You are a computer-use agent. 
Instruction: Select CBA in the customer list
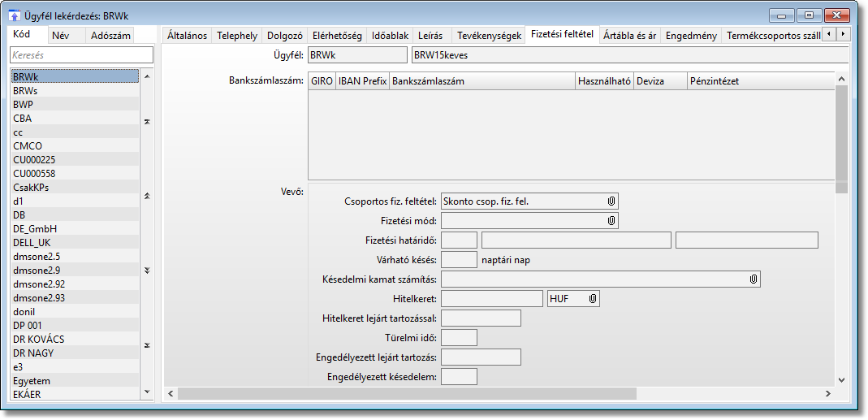click(75, 118)
